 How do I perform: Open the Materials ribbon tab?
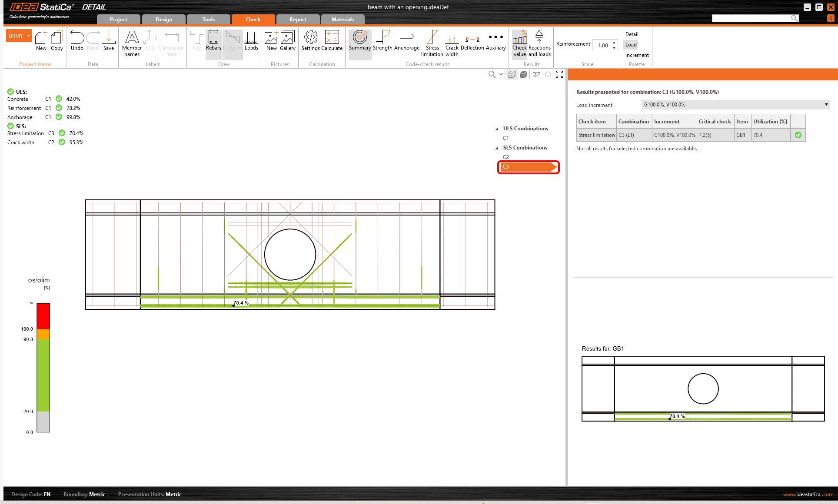[x=343, y=19]
